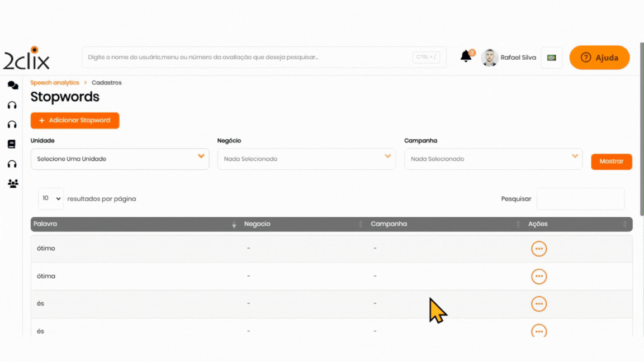Image resolution: width=644 pixels, height=362 pixels.
Task: Click the Pesquisar search field
Action: 580,199
